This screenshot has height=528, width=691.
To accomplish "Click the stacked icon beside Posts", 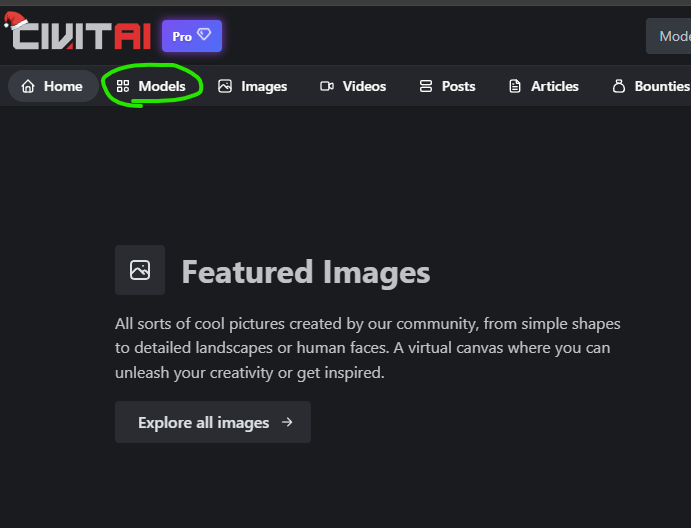I will 426,86.
